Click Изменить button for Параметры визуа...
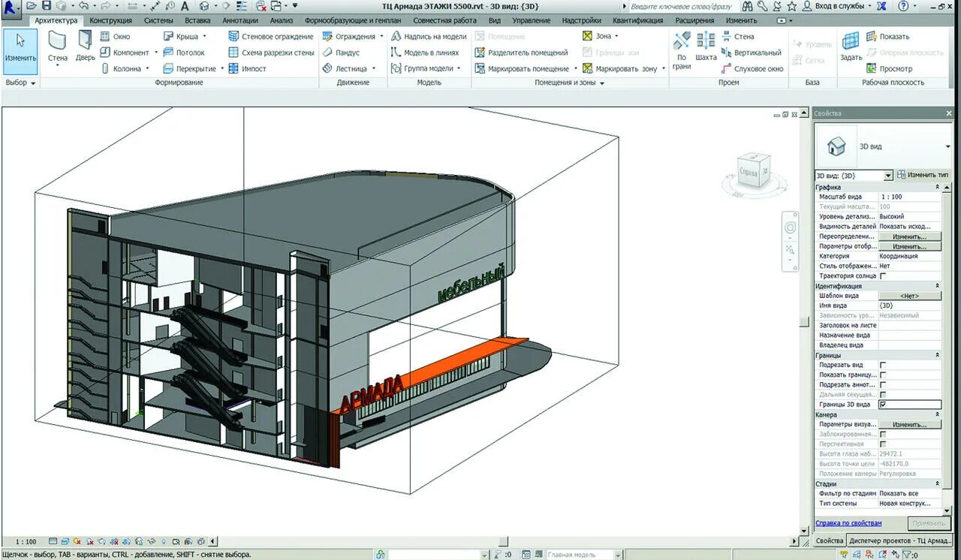Image resolution: width=961 pixels, height=560 pixels. [910, 424]
